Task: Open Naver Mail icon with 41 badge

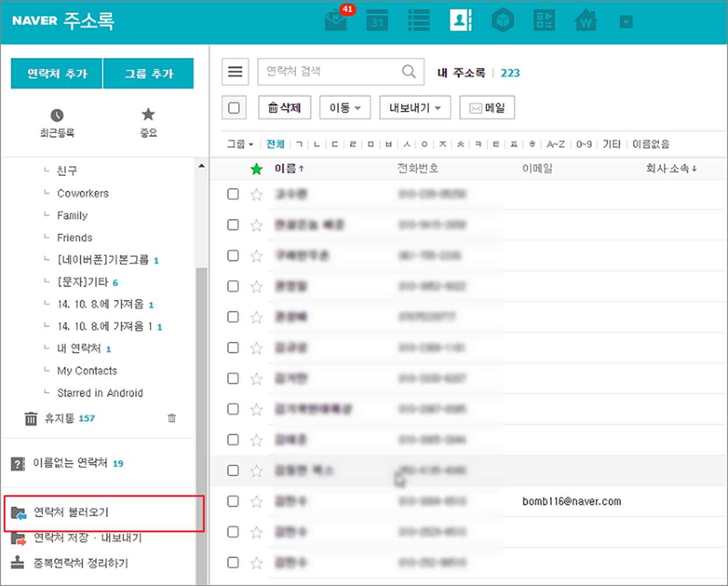Action: pos(337,20)
